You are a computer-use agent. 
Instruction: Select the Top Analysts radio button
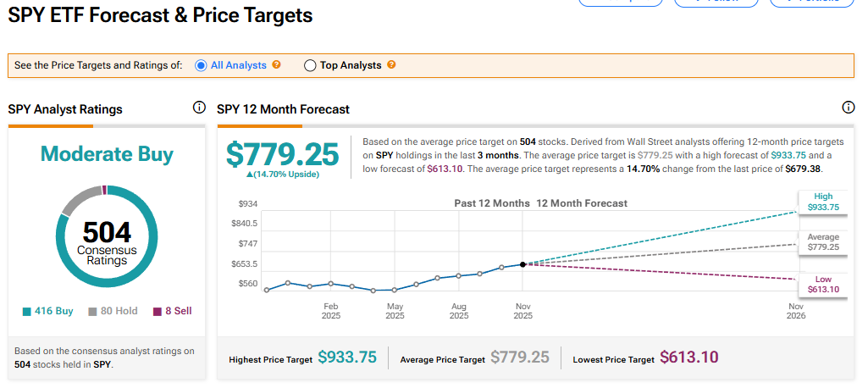click(310, 65)
